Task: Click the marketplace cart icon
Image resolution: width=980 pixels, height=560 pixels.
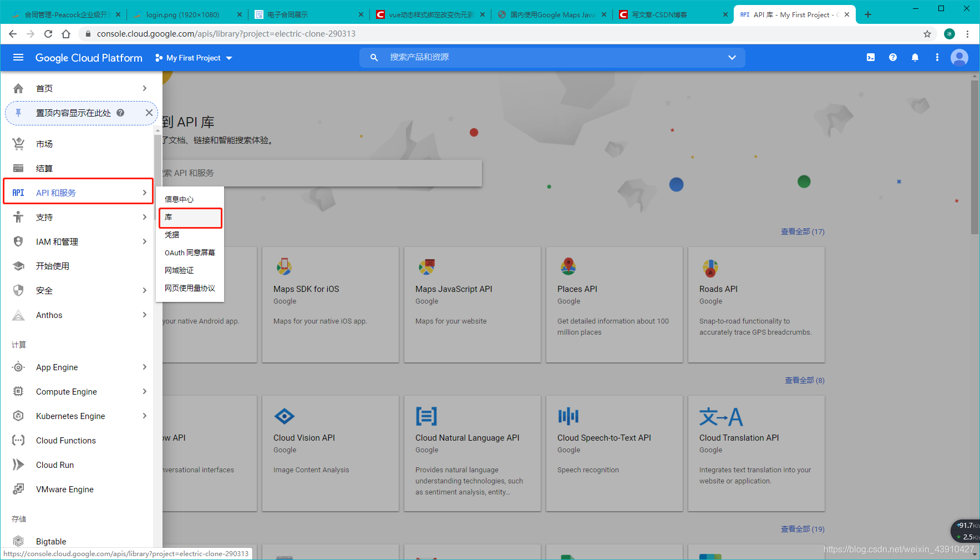Action: pos(18,144)
